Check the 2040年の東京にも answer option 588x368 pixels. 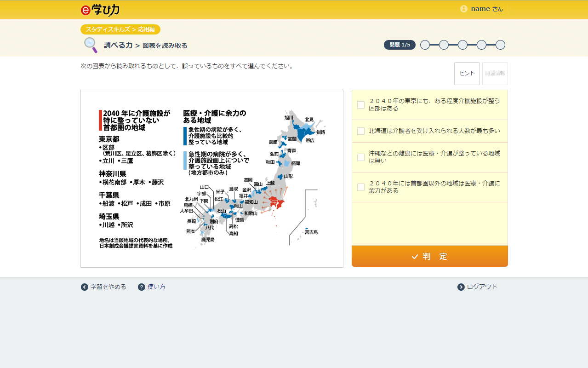coord(361,105)
